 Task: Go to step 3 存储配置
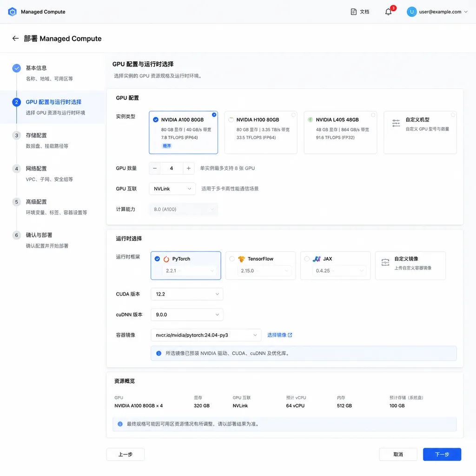coord(36,135)
